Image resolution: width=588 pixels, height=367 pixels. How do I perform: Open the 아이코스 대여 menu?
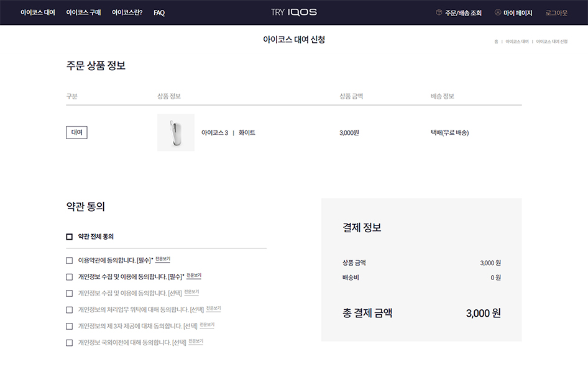tap(37, 12)
